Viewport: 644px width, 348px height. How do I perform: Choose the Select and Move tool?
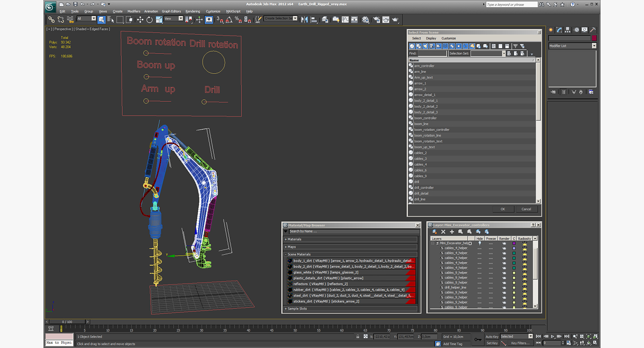click(140, 20)
